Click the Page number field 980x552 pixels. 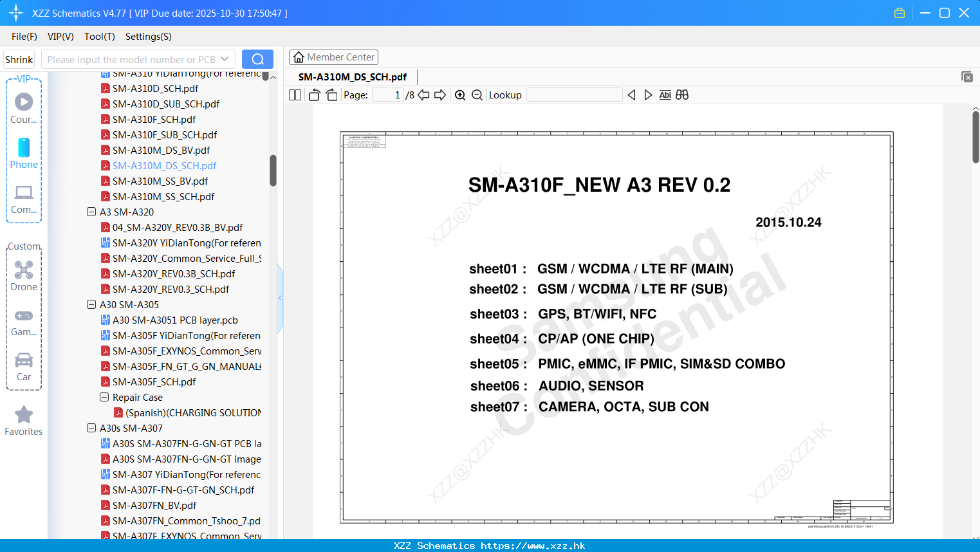387,95
